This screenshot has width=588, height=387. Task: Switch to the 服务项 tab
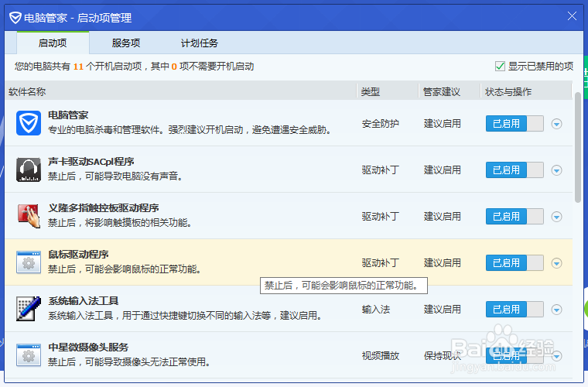[x=126, y=43]
